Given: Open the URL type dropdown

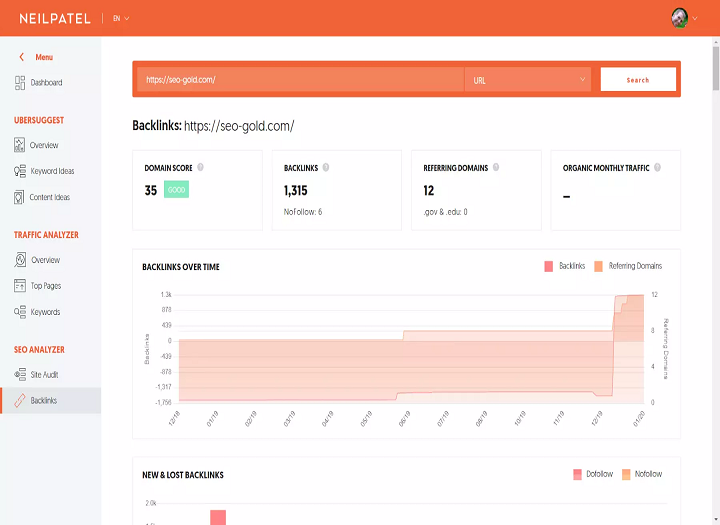Looking at the screenshot, I should pyautogui.click(x=528, y=79).
